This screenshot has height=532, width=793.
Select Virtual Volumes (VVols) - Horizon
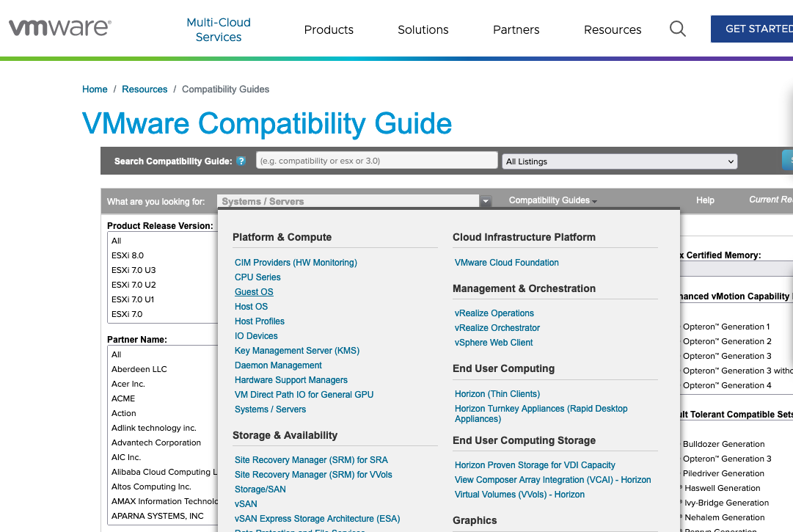519,494
